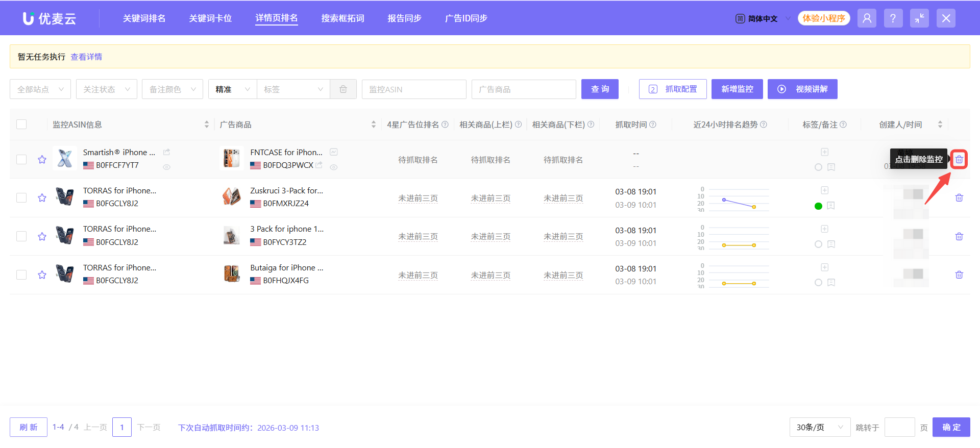Open the 广告ID同步 tab
The width and height of the screenshot is (980, 448).
pyautogui.click(x=465, y=18)
